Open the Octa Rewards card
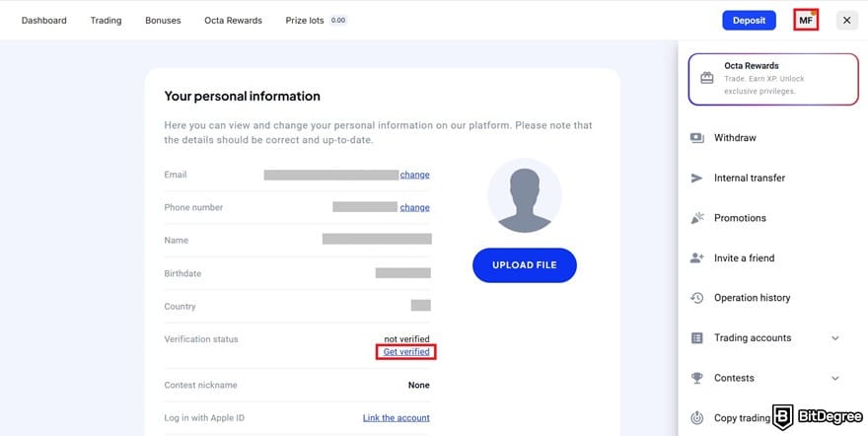The height and width of the screenshot is (436, 868). point(773,79)
